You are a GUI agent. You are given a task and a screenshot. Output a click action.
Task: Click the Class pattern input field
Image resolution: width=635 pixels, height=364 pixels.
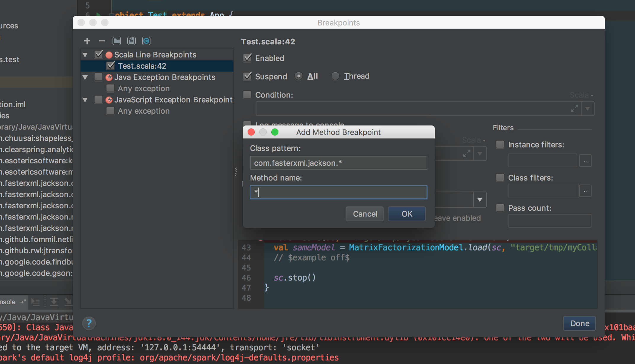pyautogui.click(x=338, y=163)
